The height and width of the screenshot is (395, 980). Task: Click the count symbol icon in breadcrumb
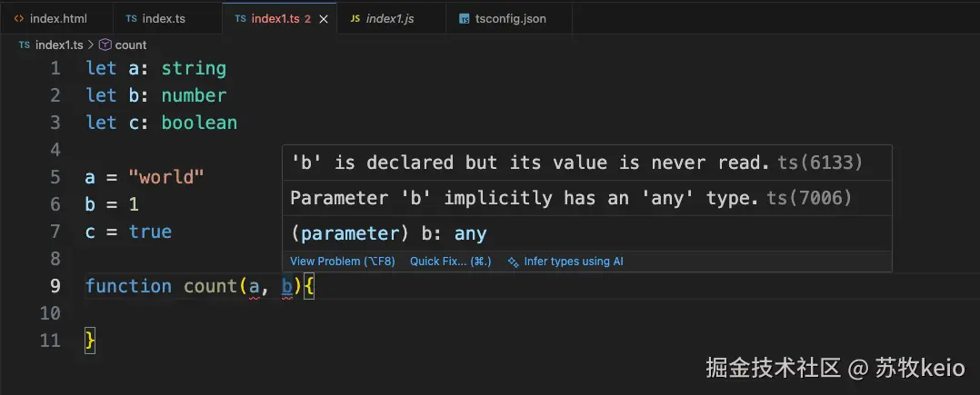click(105, 44)
